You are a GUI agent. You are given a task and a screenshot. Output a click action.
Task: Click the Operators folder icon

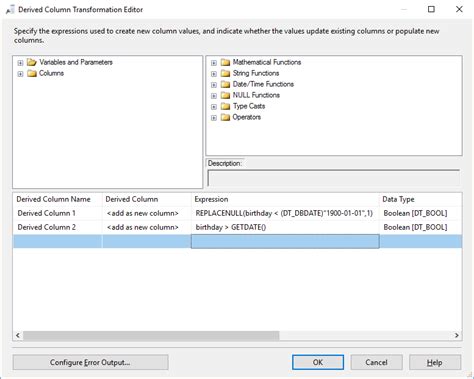click(x=225, y=117)
